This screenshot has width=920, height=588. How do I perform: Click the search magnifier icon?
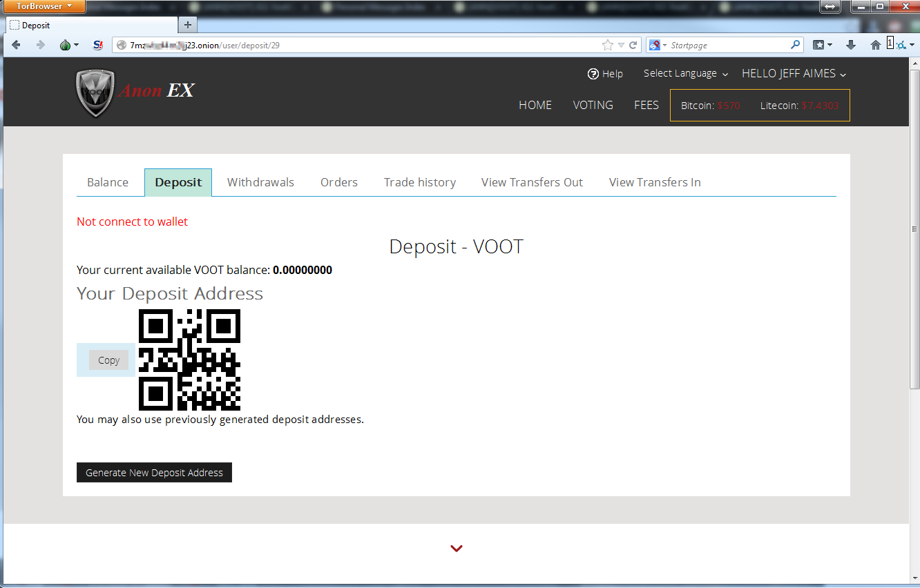point(795,45)
